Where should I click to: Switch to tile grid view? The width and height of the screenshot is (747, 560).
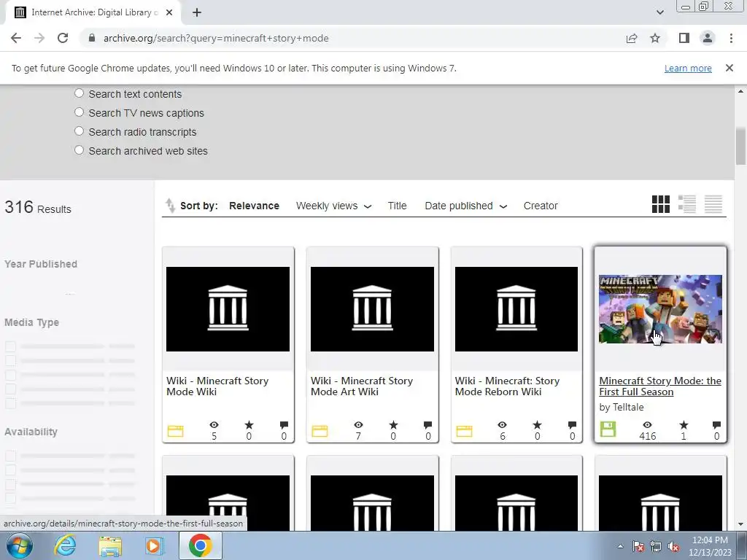click(661, 204)
